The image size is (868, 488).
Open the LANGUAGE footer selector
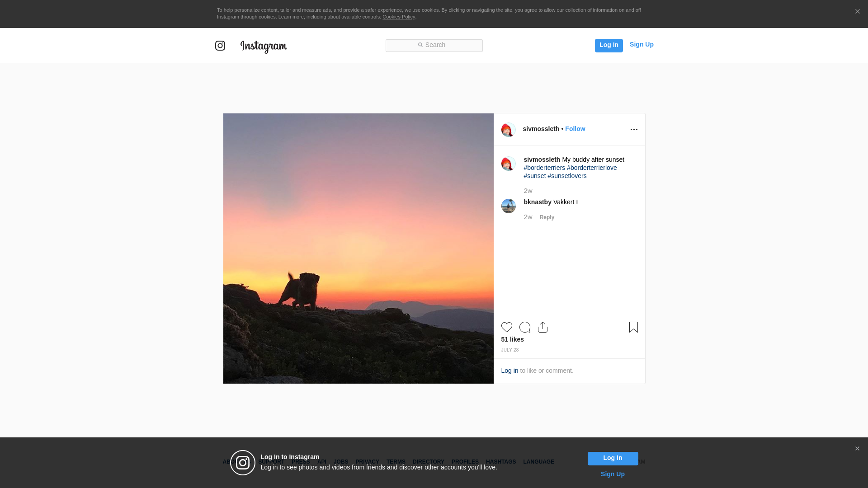click(x=538, y=462)
